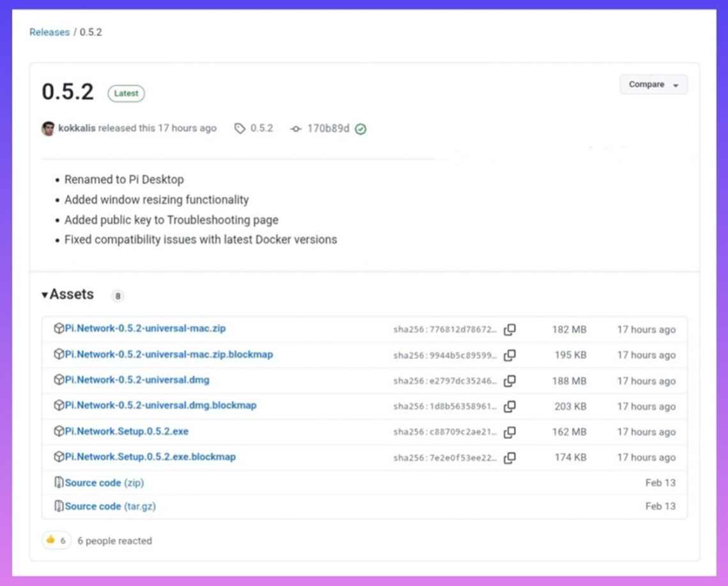This screenshot has width=728, height=586.
Task: Download the Source code tar.gz archive
Action: coord(109,506)
